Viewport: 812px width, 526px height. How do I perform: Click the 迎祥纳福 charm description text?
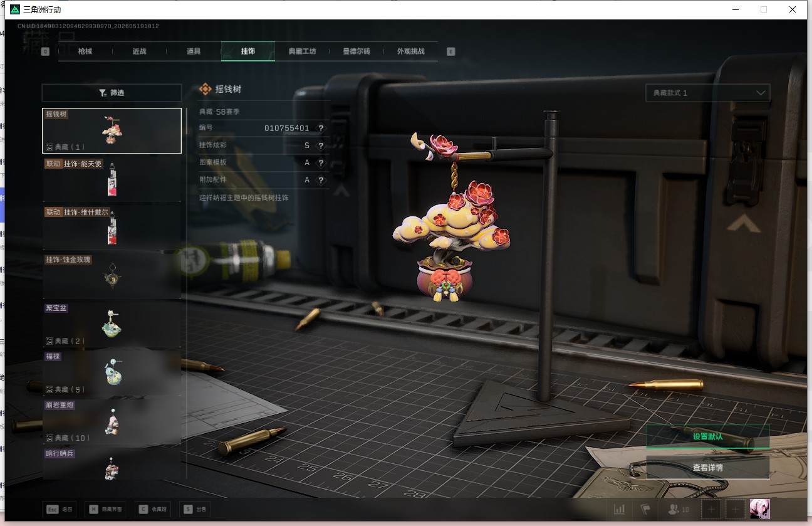244,197
